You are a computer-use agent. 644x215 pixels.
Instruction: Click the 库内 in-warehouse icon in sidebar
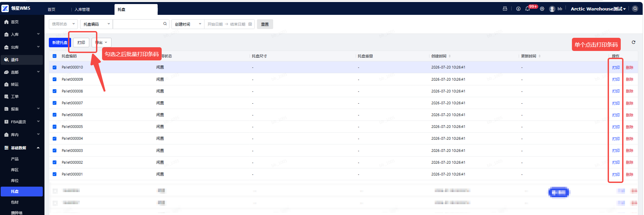pos(6,135)
